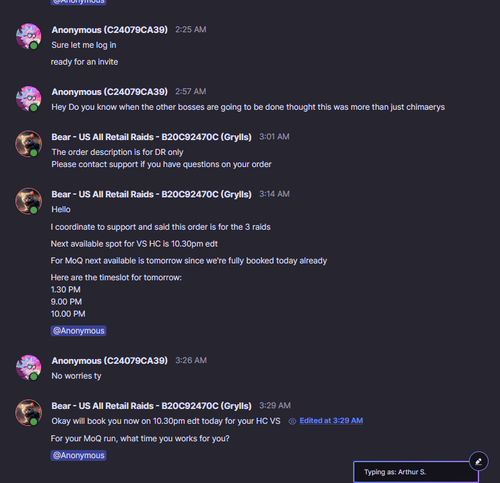The height and width of the screenshot is (483, 500).
Task: Click Bear avatar on the 3:29 AM message
Action: (29, 413)
